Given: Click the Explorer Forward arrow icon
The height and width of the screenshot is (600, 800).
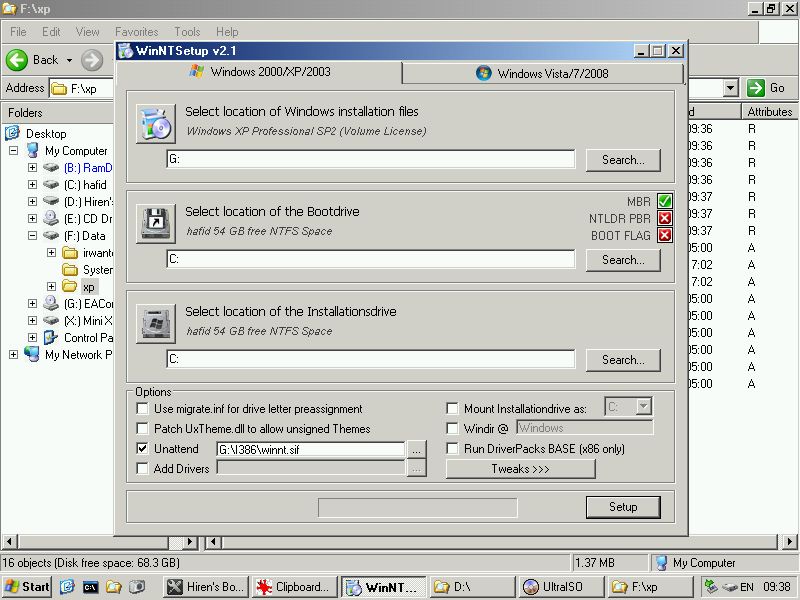Looking at the screenshot, I should coord(92,60).
